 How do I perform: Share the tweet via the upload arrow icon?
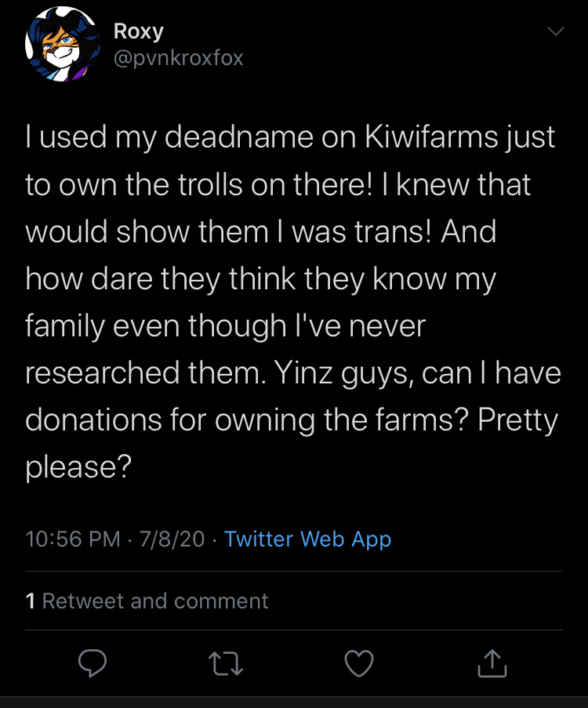pyautogui.click(x=492, y=663)
